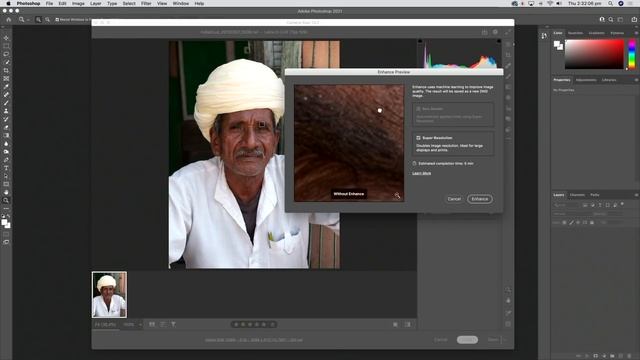The image size is (640, 360).
Task: Click Cancel in Enhance Preview dialog
Action: click(x=454, y=199)
